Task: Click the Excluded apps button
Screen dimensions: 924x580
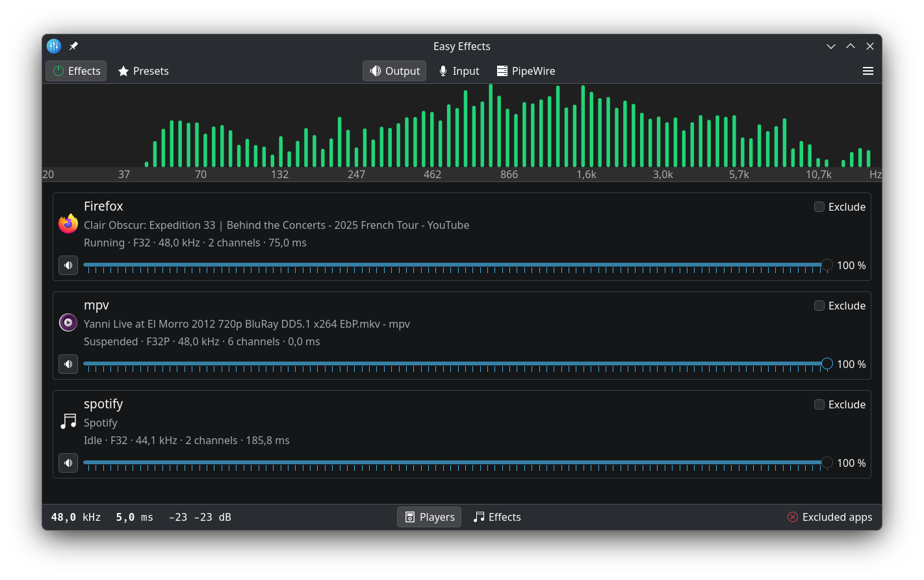Action: coord(830,517)
